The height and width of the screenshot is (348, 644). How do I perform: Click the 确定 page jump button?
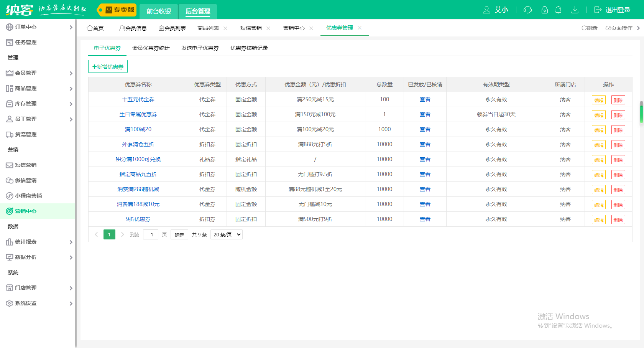coord(179,234)
